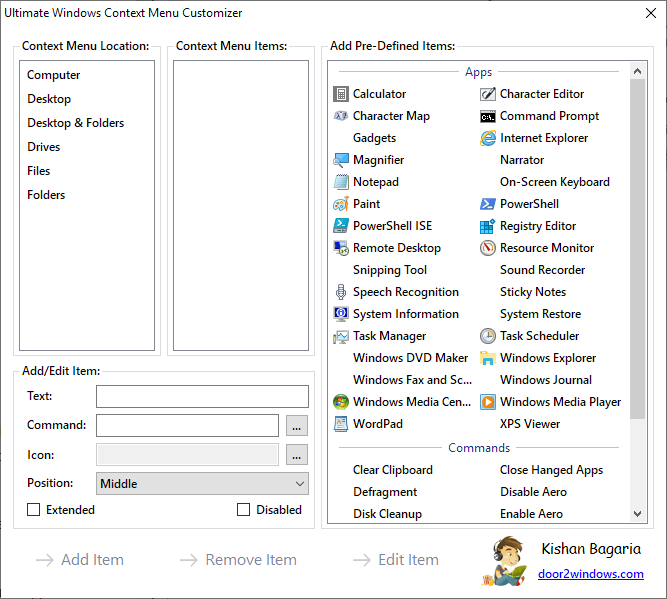Add System Restore item

(540, 314)
